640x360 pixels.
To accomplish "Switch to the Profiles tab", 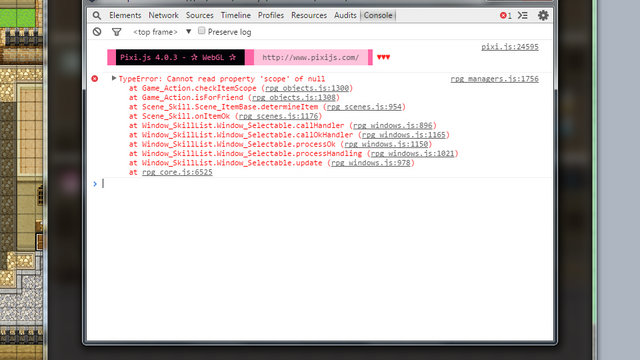I will pos(271,16).
